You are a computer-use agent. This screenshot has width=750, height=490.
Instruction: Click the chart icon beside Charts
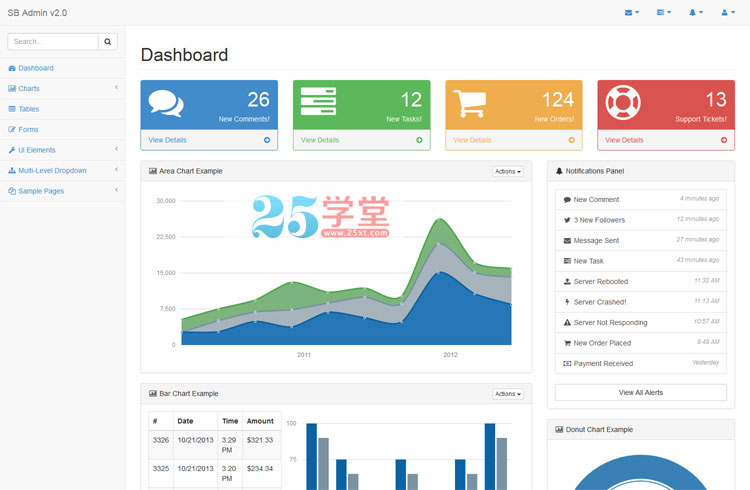pos(12,89)
